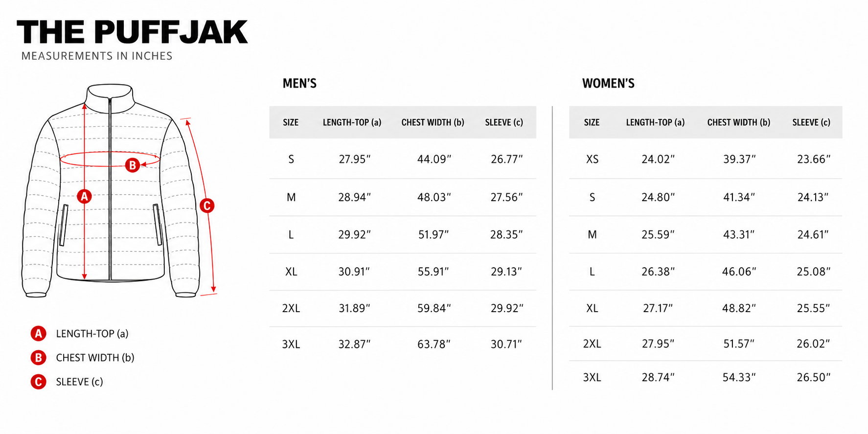
Task: Click the men's LENGTH-TOP (a) column header
Action: [352, 122]
